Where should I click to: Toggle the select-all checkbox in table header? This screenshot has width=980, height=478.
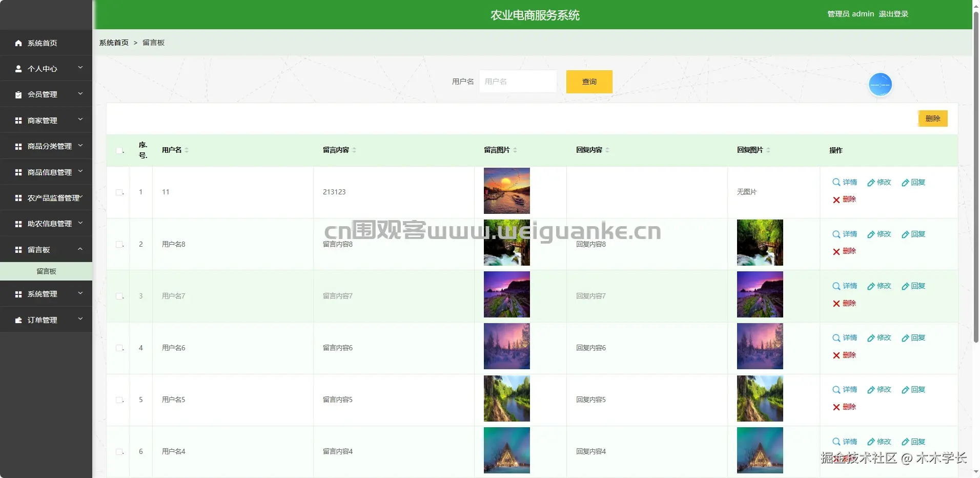click(119, 150)
